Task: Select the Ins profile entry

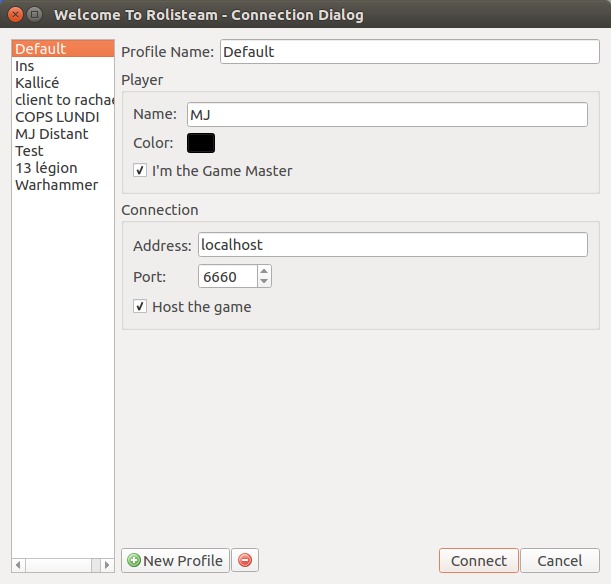Action: [25, 66]
